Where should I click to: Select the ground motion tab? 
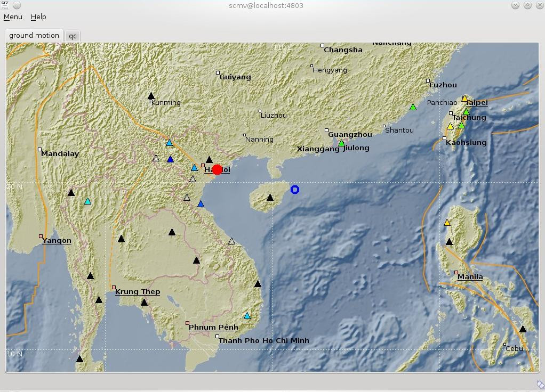click(x=34, y=36)
